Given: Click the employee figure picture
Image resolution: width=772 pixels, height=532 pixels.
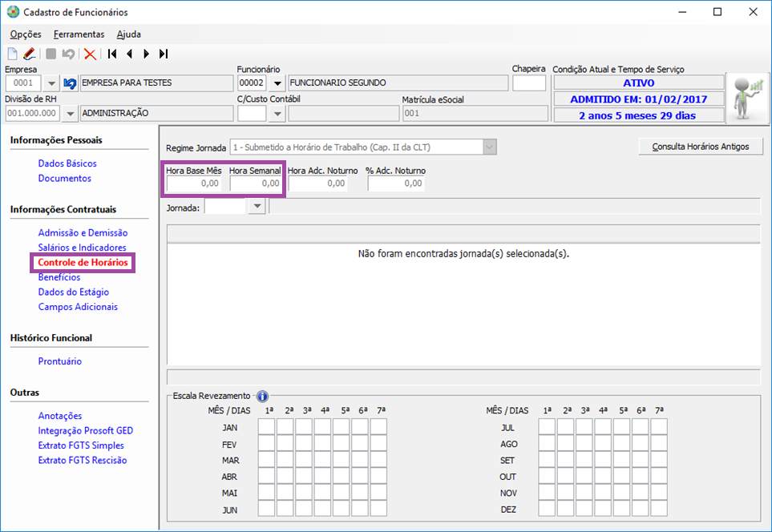Looking at the screenshot, I should [749, 98].
